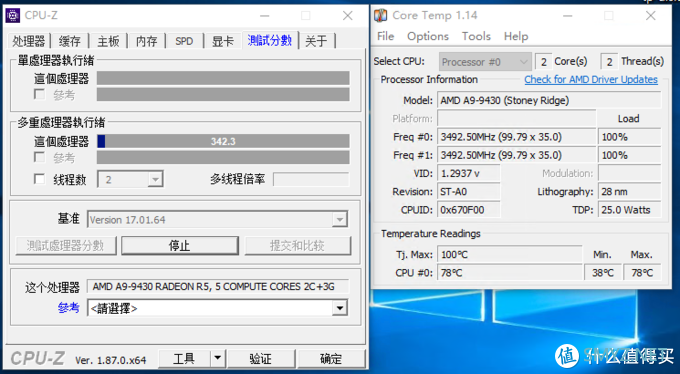
Task: Toggle multi-thread 參考 checkbox
Action: pyautogui.click(x=39, y=157)
